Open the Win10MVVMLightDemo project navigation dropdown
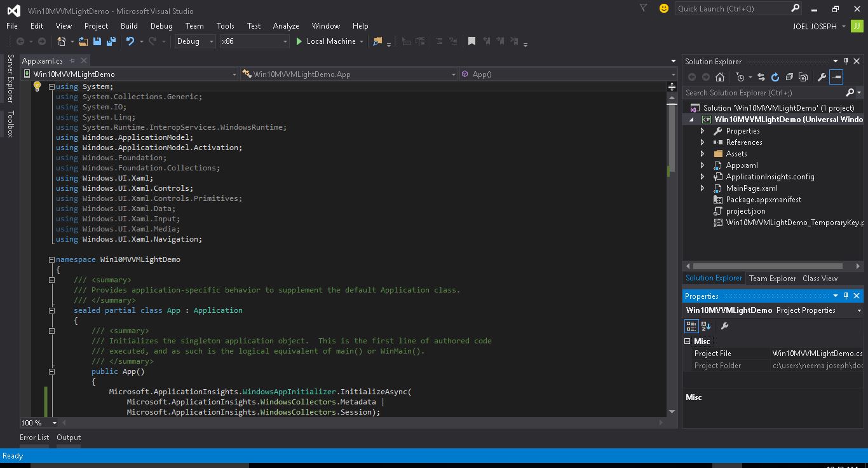This screenshot has height=468, width=868. coord(130,74)
